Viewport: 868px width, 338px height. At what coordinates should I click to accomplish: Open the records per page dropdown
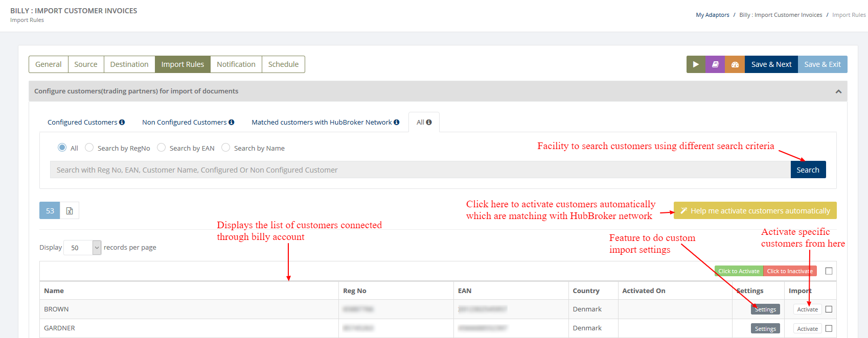click(x=82, y=248)
